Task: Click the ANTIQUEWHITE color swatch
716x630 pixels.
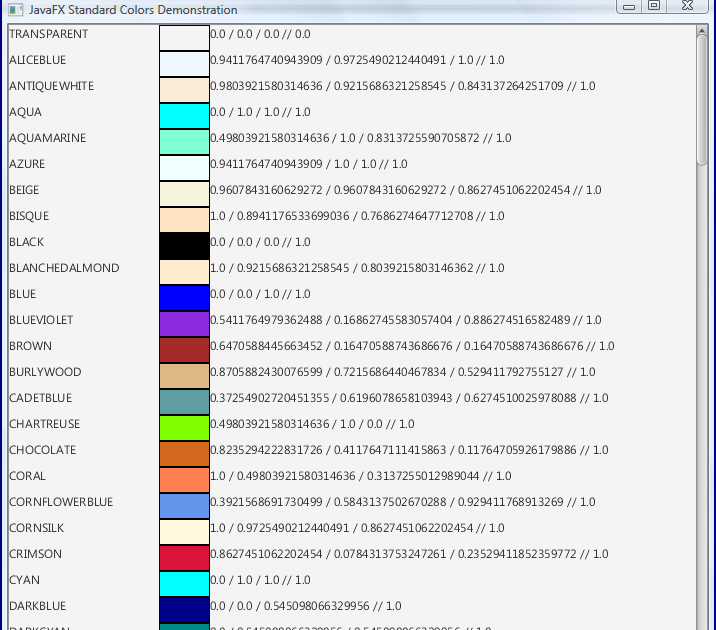Action: point(184,90)
